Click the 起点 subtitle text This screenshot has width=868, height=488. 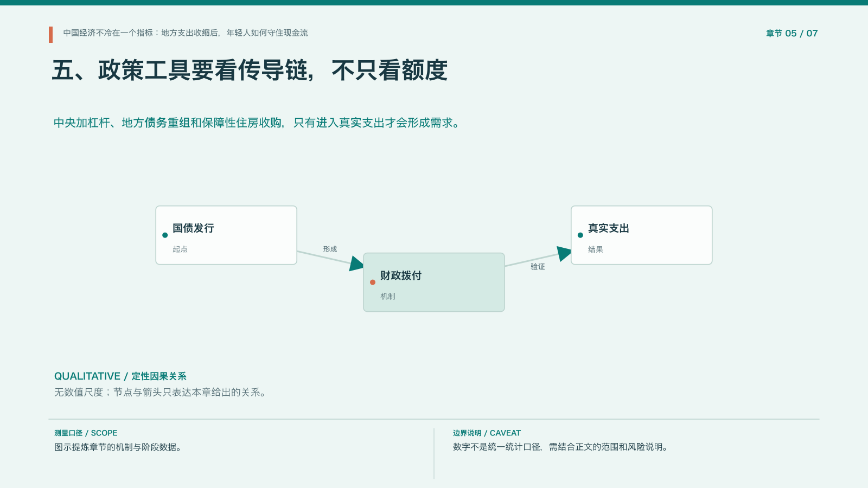click(x=180, y=249)
